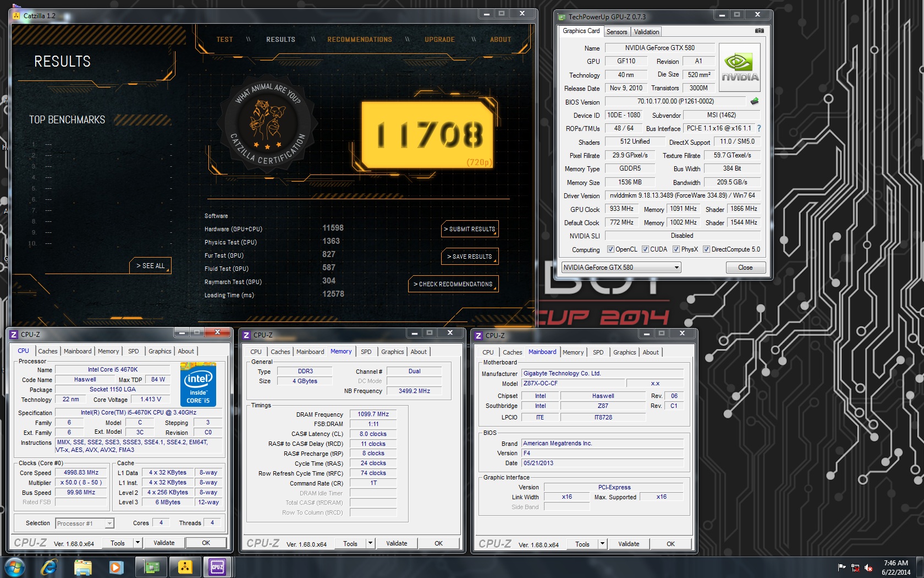This screenshot has width=924, height=578.
Task: Click the Driver Version field in GPU-Z
Action: pyautogui.click(x=683, y=195)
